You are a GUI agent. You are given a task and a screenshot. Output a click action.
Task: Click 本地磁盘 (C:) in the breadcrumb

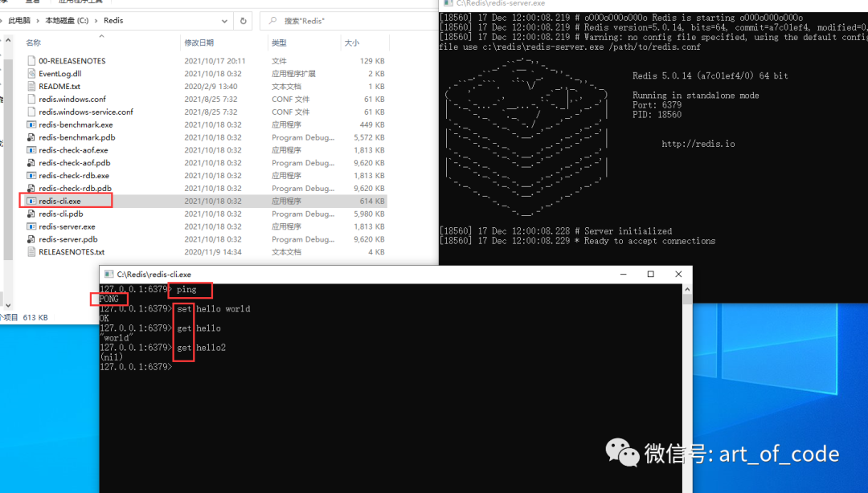point(67,20)
